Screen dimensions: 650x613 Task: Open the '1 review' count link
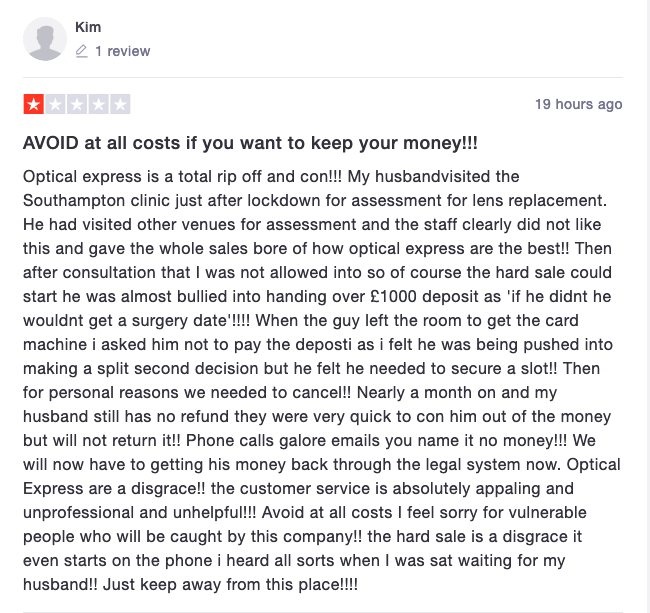click(x=123, y=51)
